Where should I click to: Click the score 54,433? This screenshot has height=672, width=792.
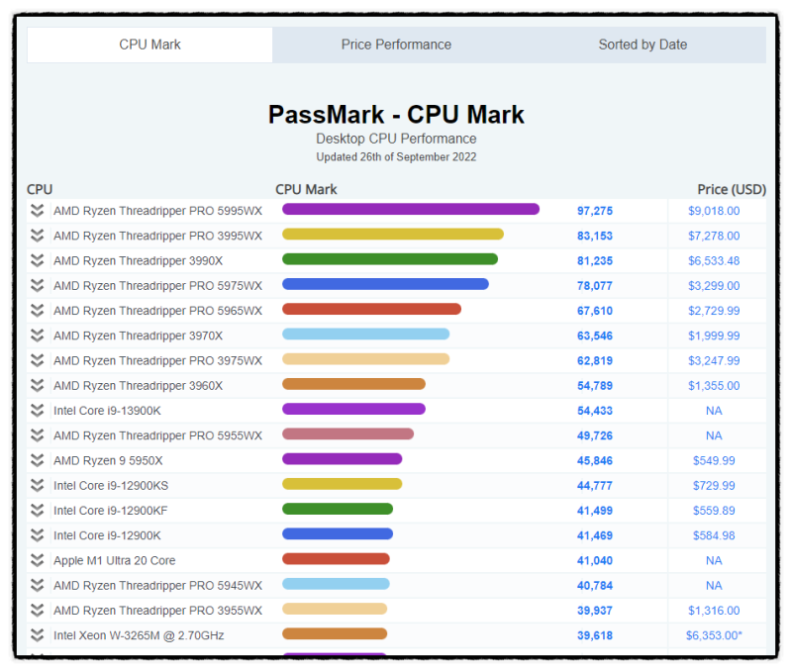click(595, 411)
